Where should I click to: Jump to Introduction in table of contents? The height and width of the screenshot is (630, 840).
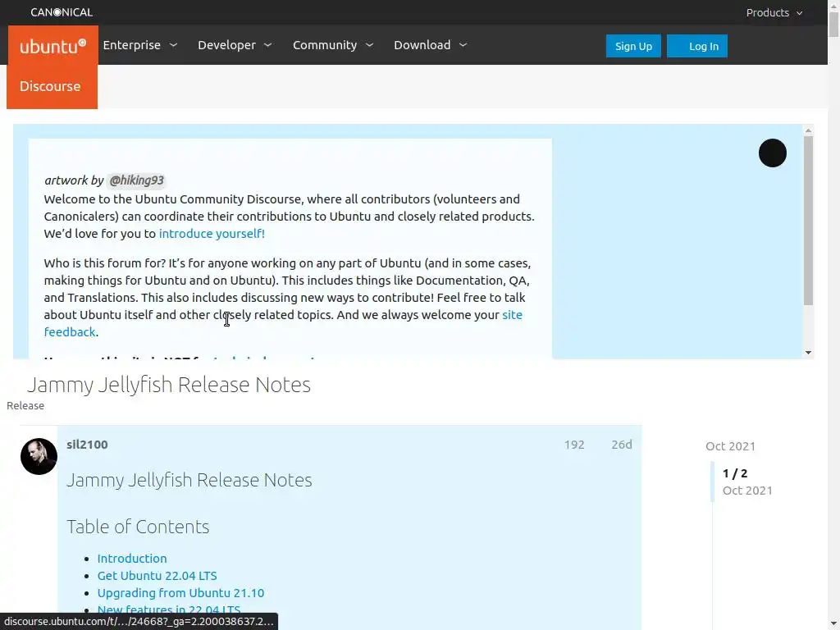coord(132,558)
